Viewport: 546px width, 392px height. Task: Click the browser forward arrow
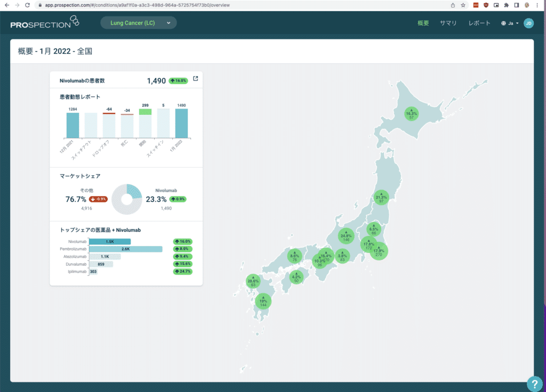(x=17, y=5)
